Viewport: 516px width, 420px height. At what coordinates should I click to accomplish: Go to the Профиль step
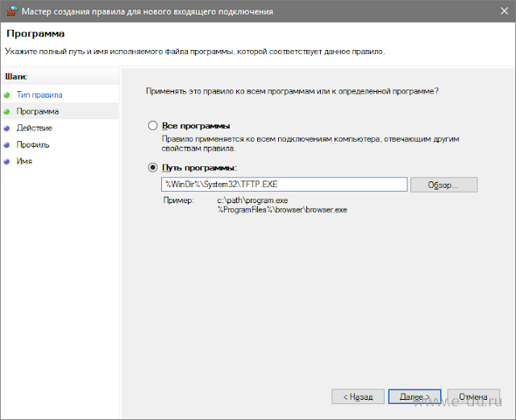32,144
